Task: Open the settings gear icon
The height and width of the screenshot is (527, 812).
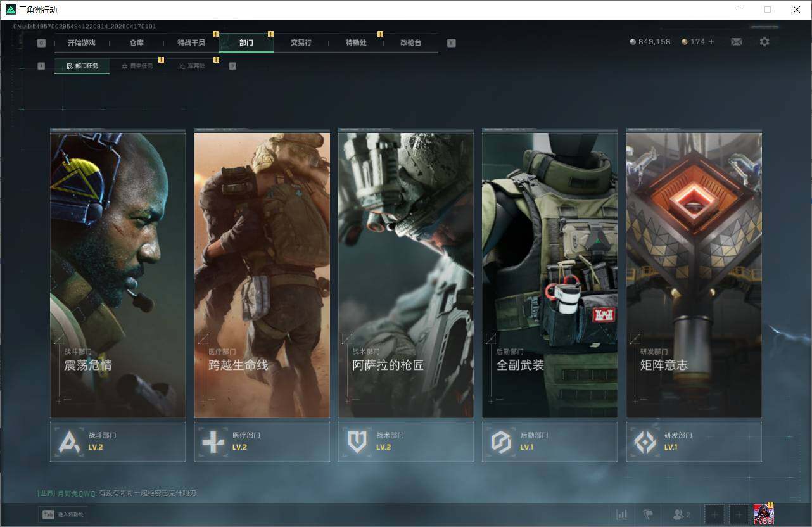Action: point(764,42)
